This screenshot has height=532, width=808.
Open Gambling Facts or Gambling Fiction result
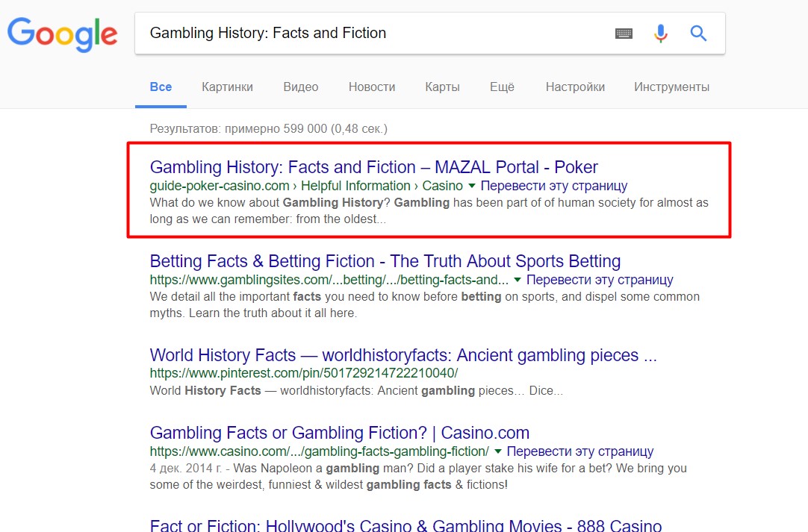click(339, 433)
